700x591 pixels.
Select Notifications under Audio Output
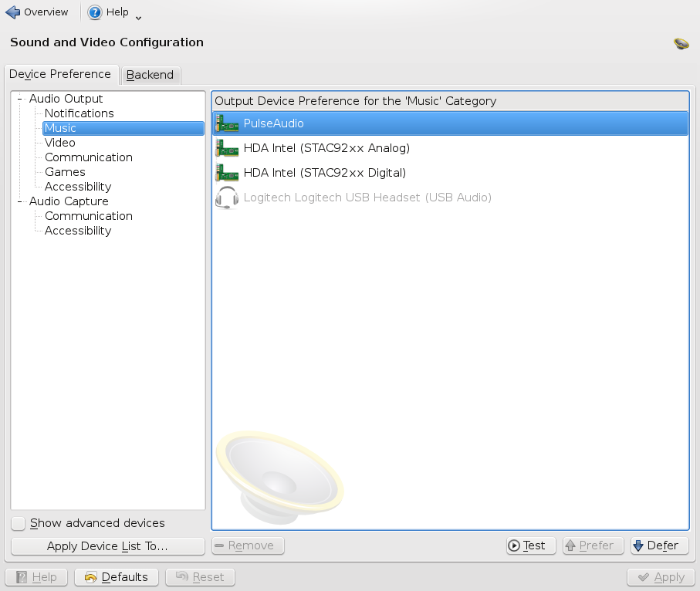(x=79, y=113)
